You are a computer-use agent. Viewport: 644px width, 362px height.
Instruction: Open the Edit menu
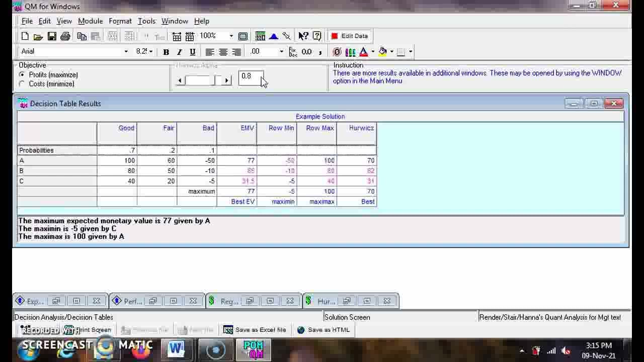(44, 21)
